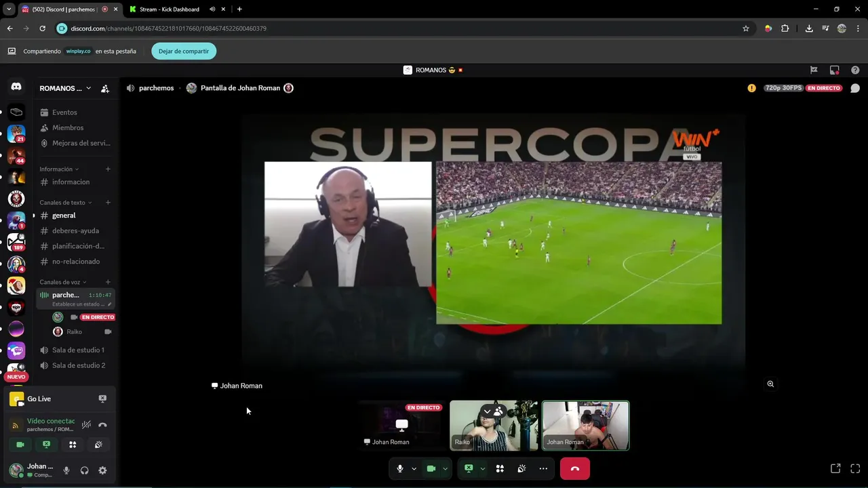868x488 pixels.
Task: Mute microphone in user panel
Action: click(x=66, y=470)
